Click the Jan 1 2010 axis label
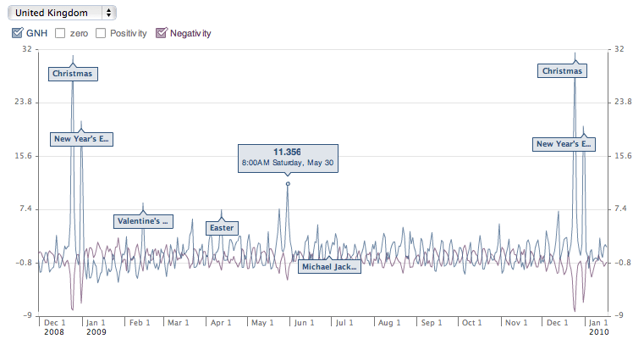Screen dimensions: 644x339 597,323
